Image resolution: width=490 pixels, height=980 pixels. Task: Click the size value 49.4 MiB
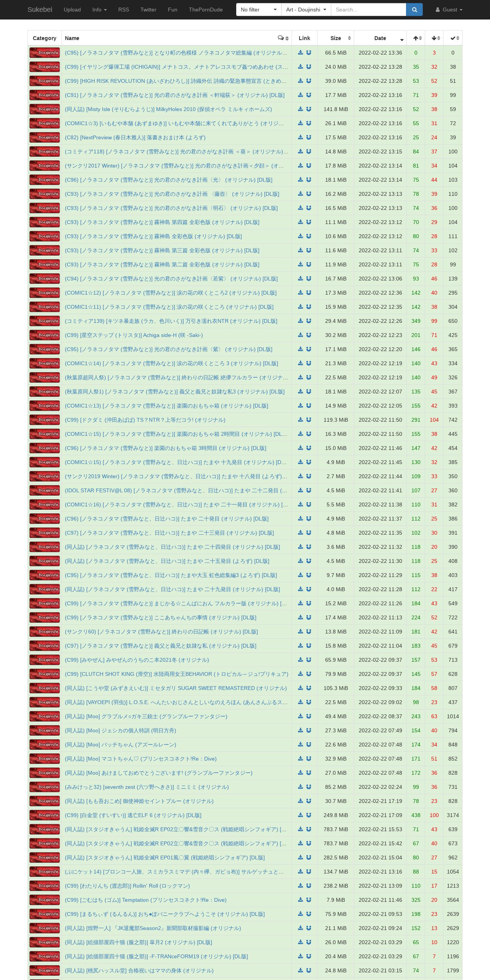336,716
